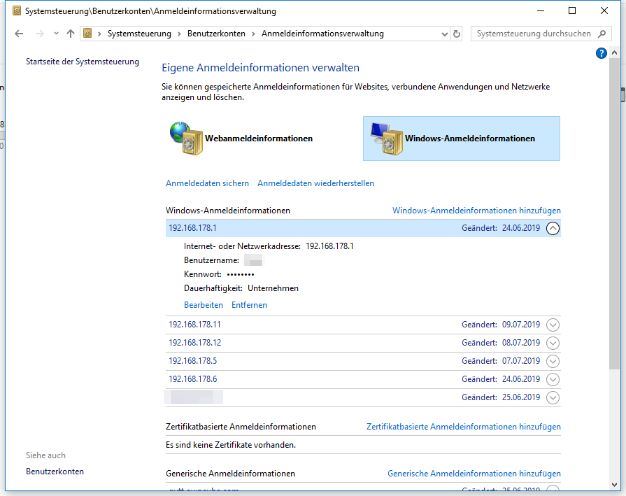Click the 192.168.178.12 row text

coord(195,343)
